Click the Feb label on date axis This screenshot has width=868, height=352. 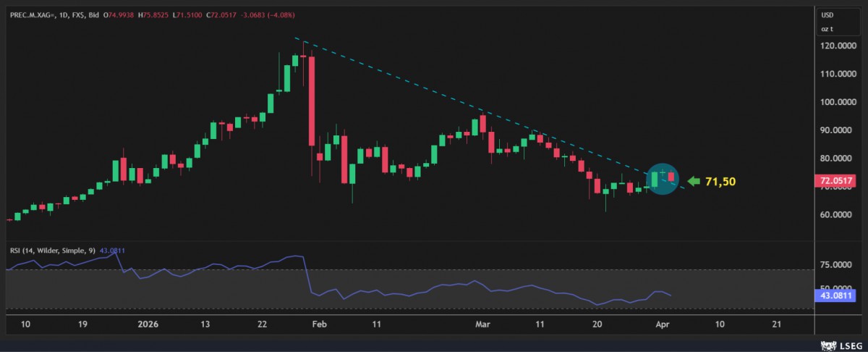click(x=319, y=324)
